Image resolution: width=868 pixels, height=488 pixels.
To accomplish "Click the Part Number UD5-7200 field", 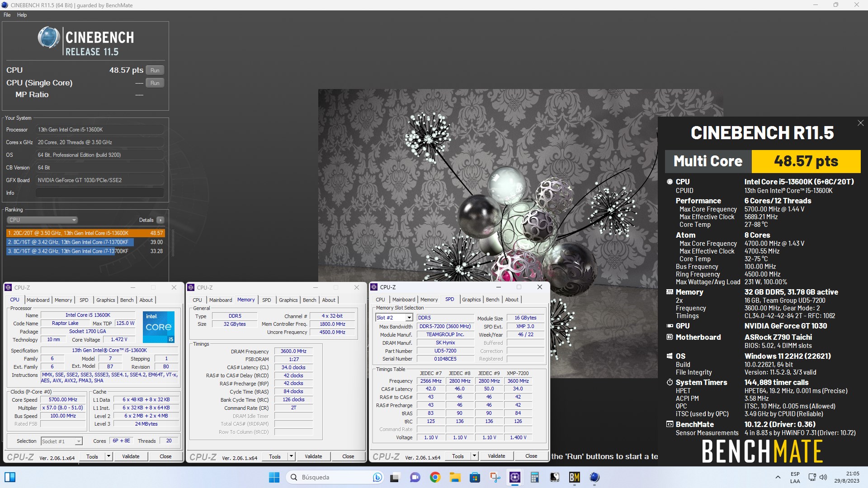I will coord(445,351).
